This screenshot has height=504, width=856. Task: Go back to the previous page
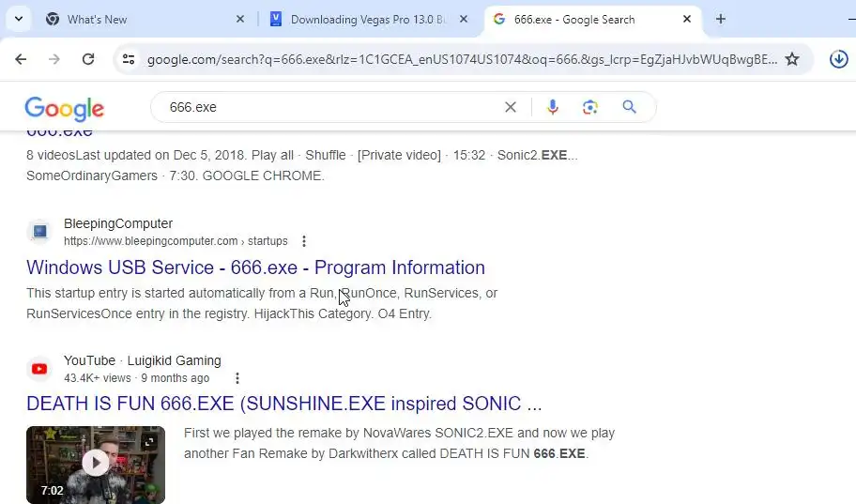click(21, 59)
